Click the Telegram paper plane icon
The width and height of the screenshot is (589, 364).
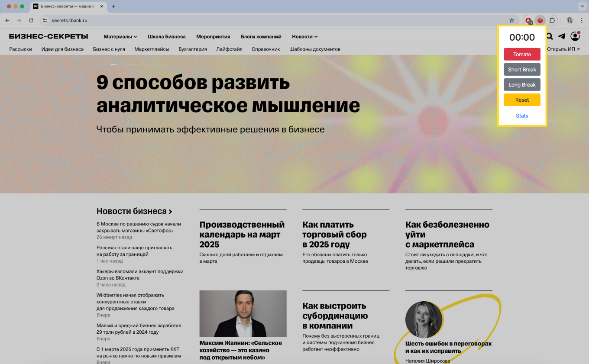[x=562, y=36]
